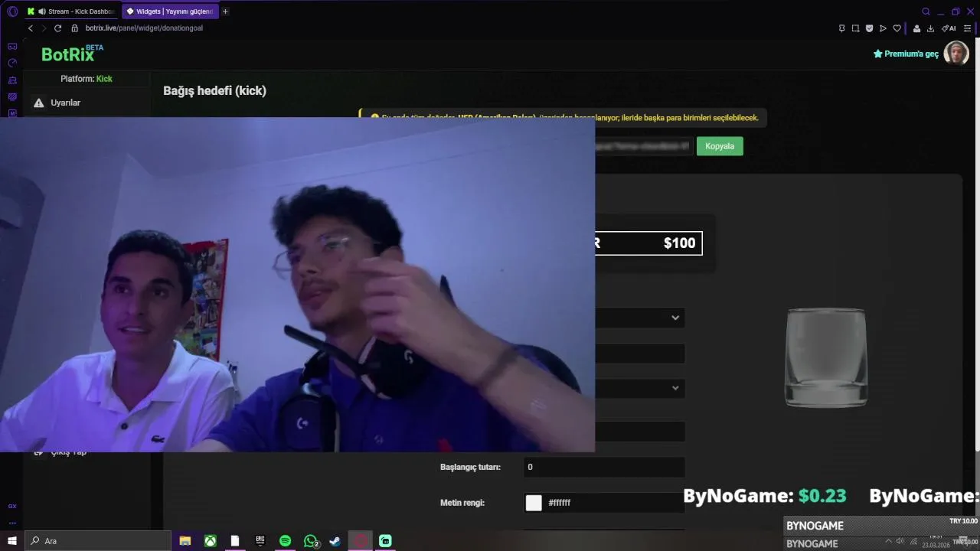Click the blurred widget URL field

(643, 146)
